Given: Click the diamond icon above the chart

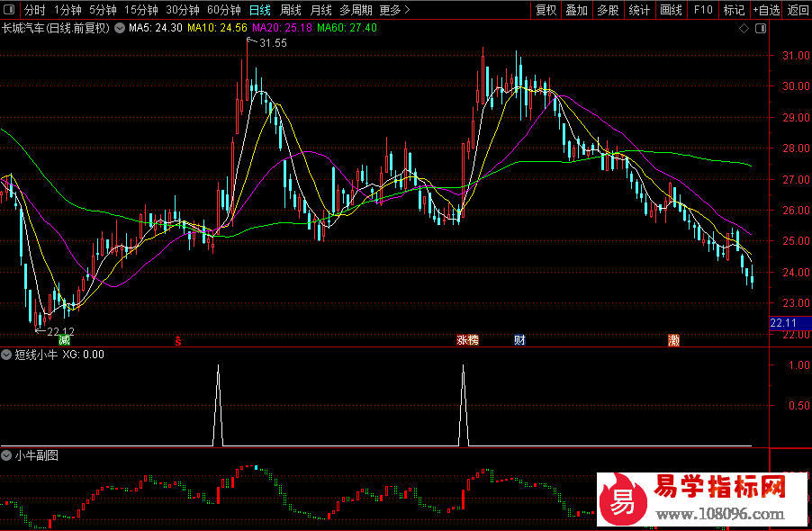Looking at the screenshot, I should pyautogui.click(x=744, y=29).
